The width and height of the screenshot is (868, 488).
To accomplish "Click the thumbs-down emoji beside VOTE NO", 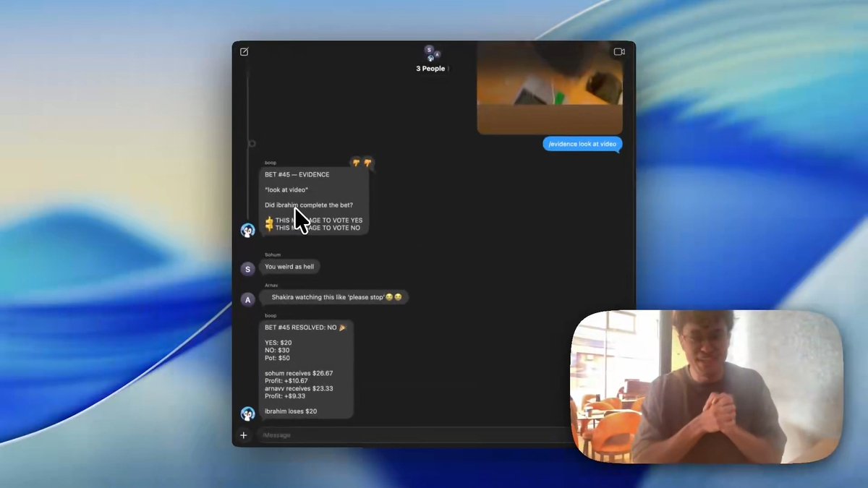I will 269,228.
